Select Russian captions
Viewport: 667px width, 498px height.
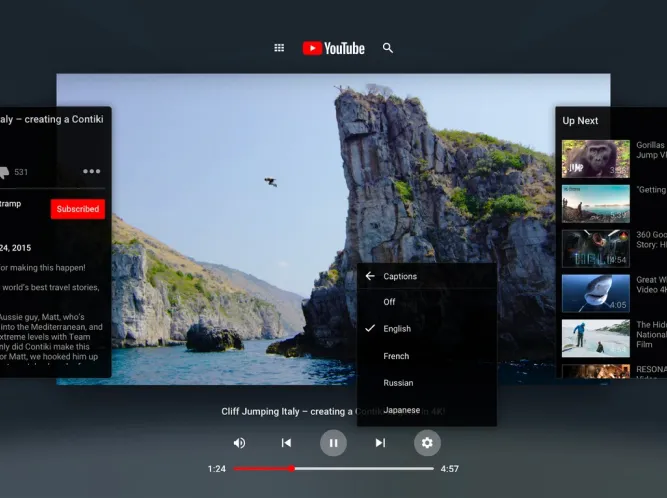point(427,383)
